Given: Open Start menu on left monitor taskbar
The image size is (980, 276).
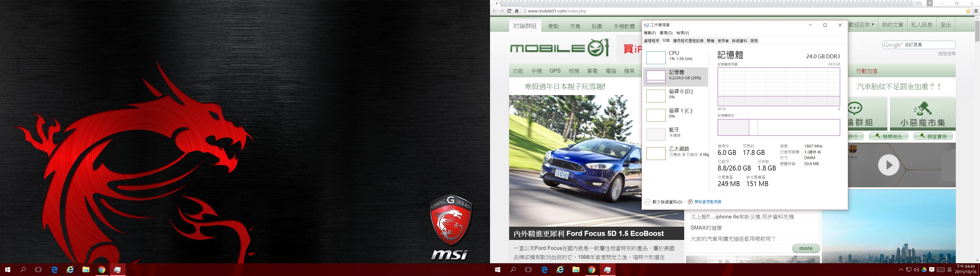Looking at the screenshot, I should coord(8,270).
